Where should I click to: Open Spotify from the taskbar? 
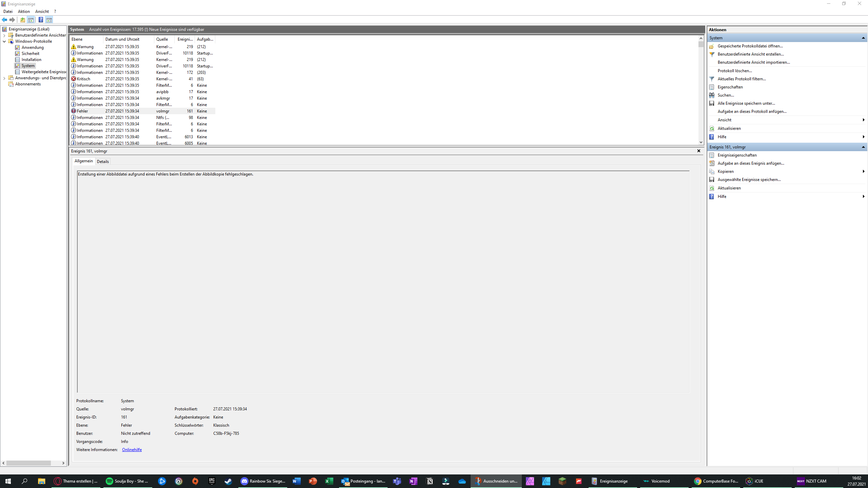109,481
